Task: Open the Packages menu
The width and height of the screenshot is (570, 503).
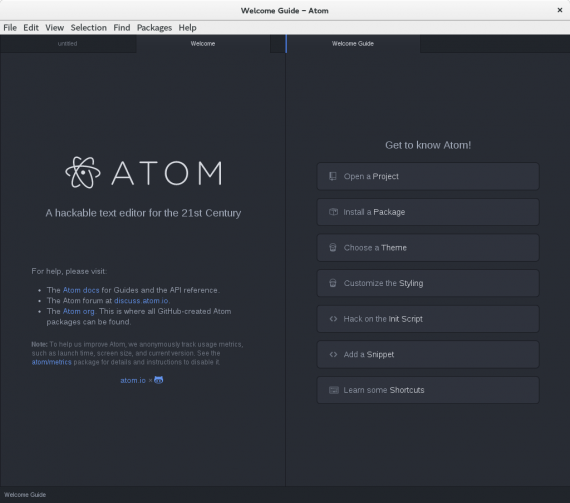Action: [x=154, y=28]
